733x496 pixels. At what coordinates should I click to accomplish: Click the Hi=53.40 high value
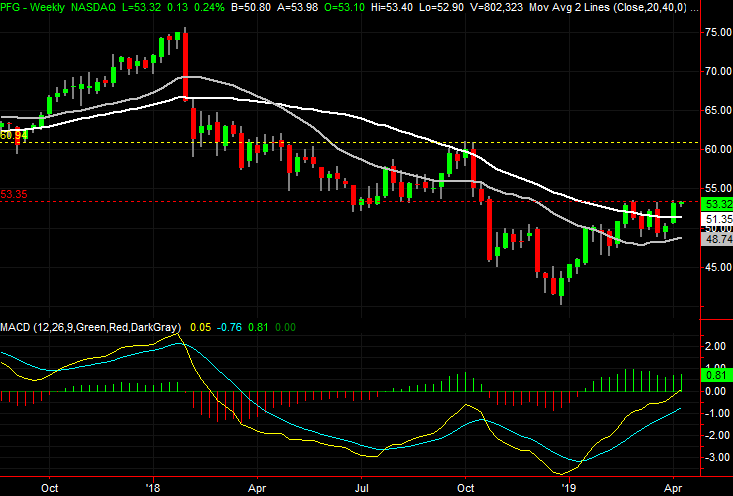[x=392, y=7]
